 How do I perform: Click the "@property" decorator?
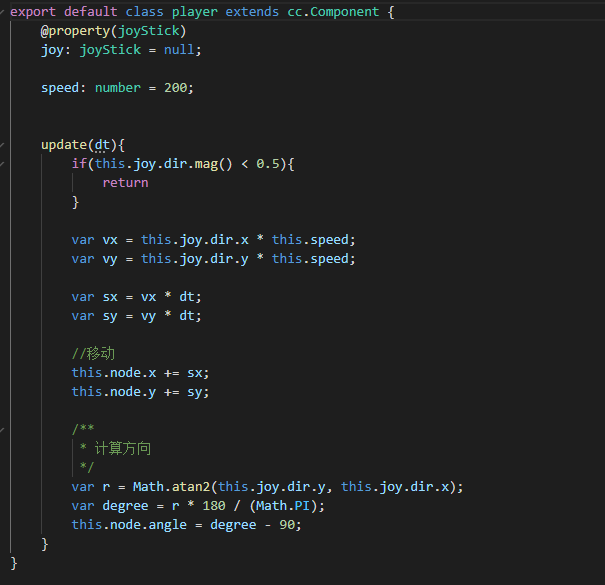point(75,31)
